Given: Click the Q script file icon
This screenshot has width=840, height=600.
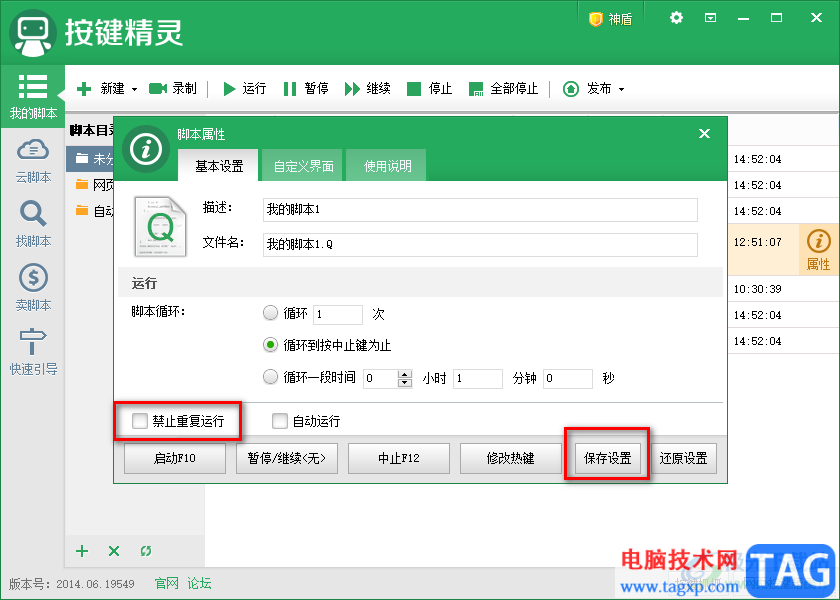Looking at the screenshot, I should (160, 226).
